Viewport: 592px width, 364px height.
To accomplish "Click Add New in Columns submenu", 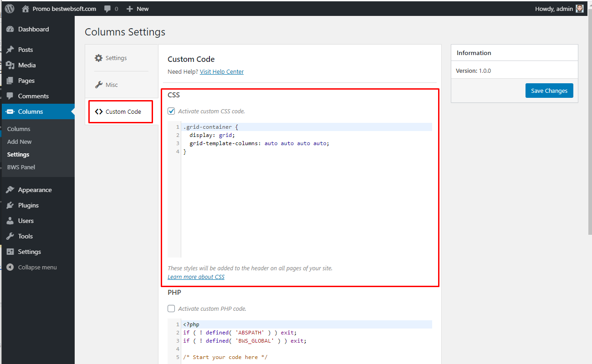I will (x=20, y=142).
